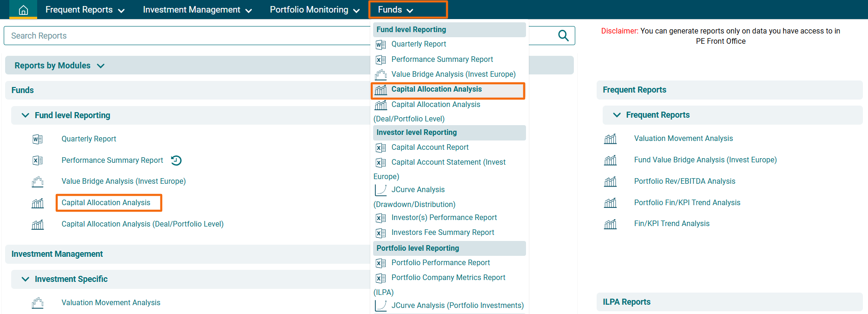Click the Home icon in navigation bar

point(23,10)
